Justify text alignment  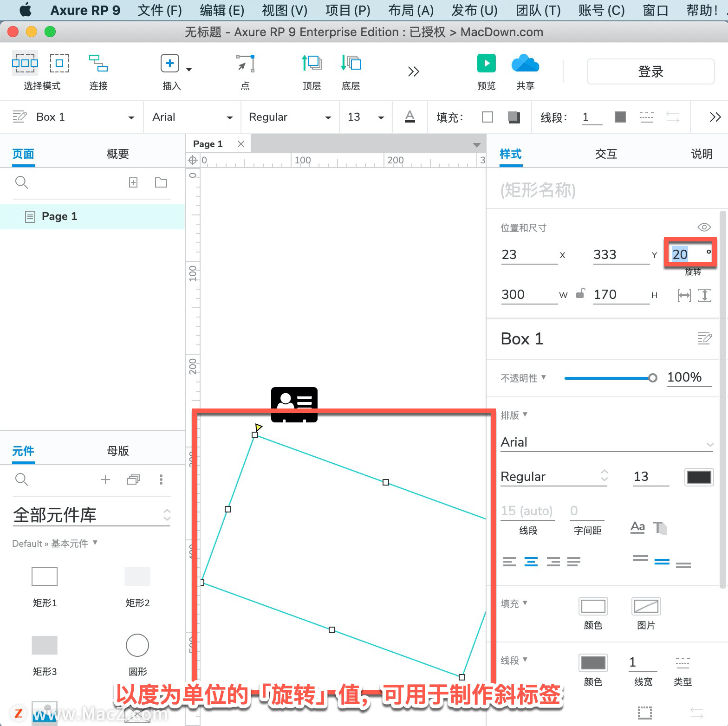(x=574, y=562)
